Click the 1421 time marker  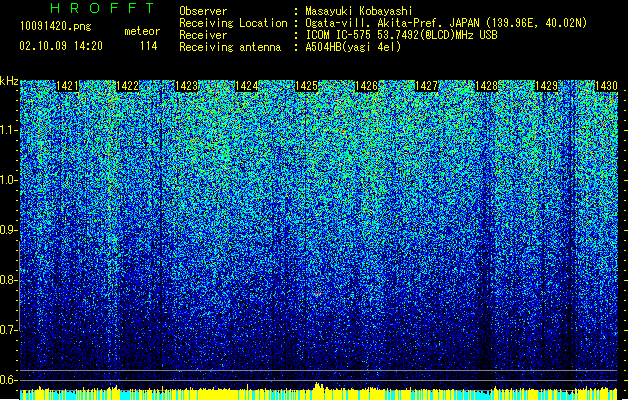tap(67, 86)
